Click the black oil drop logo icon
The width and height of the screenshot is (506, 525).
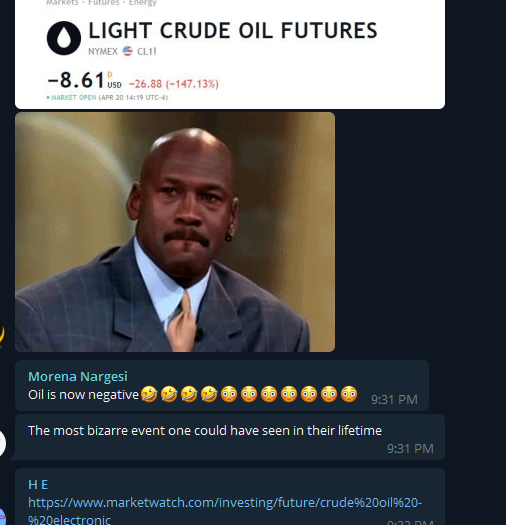pos(64,38)
